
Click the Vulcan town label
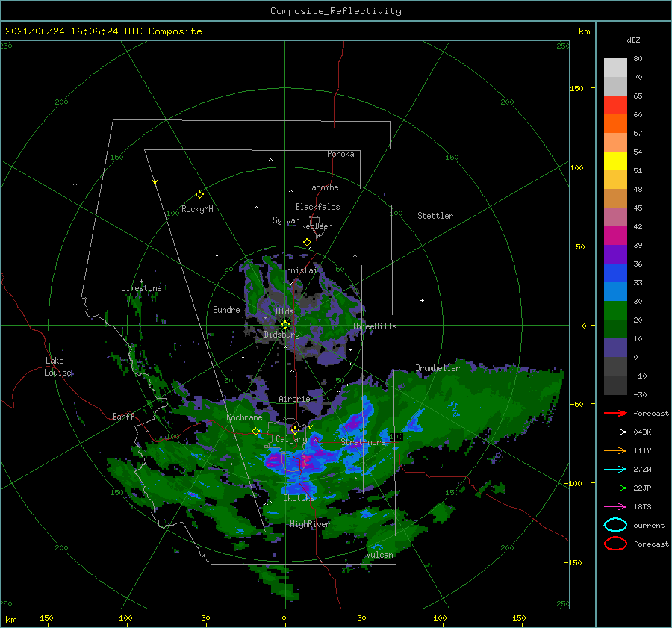(x=379, y=555)
